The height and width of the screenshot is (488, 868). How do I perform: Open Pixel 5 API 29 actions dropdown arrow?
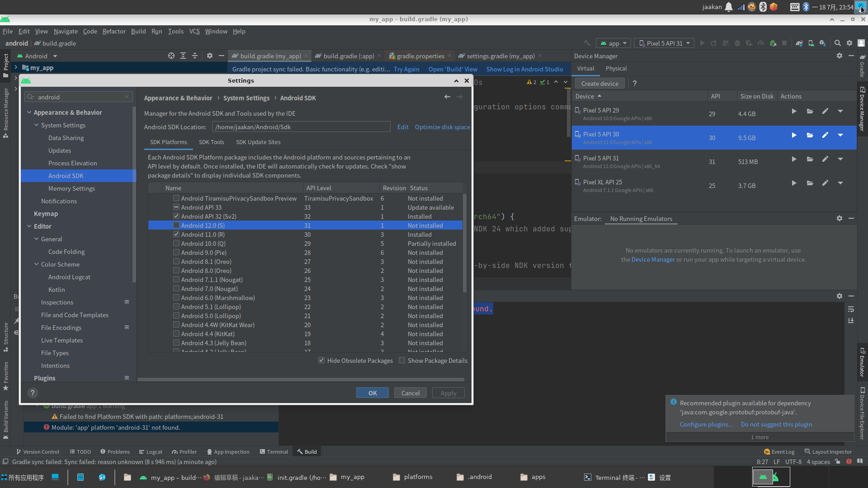[840, 111]
